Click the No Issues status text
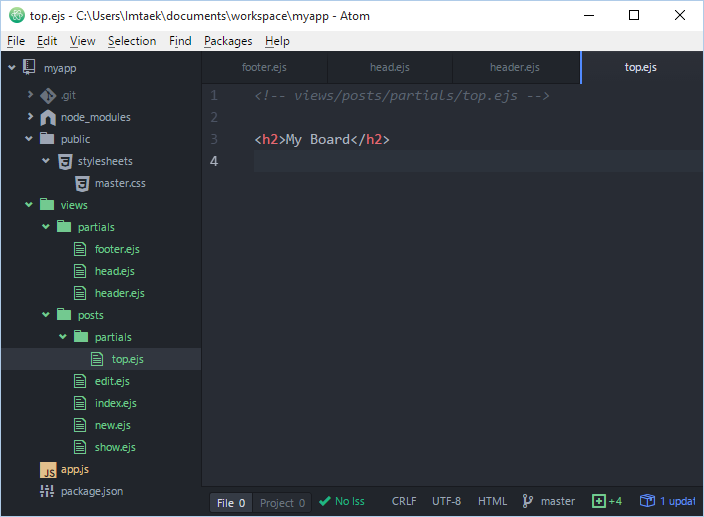Screen dimensions: 704x517 tap(350, 501)
